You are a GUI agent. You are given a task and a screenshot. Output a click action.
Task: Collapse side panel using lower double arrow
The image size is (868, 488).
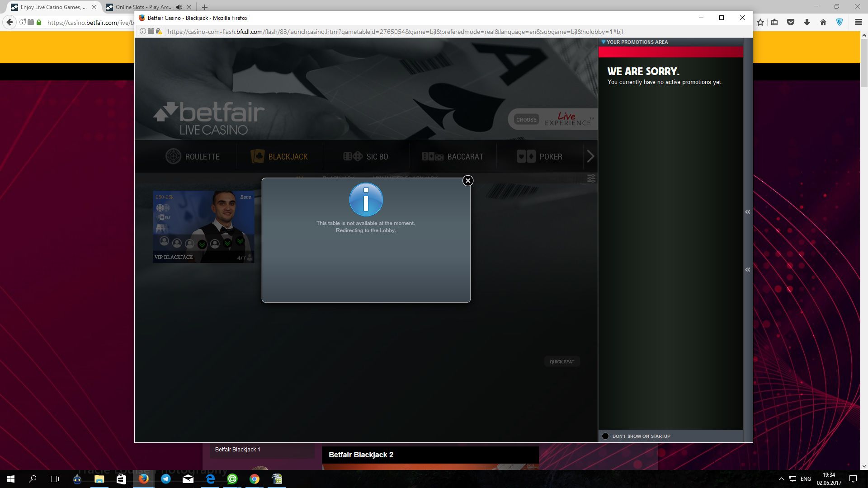(748, 270)
